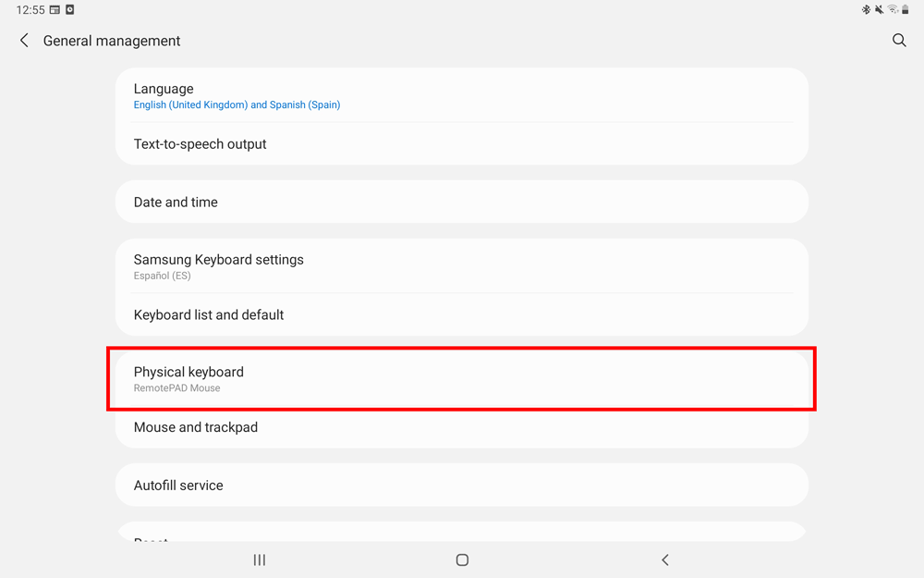Open Mouse and trackpad settings
Screen dimensions: 924x578
pos(462,427)
